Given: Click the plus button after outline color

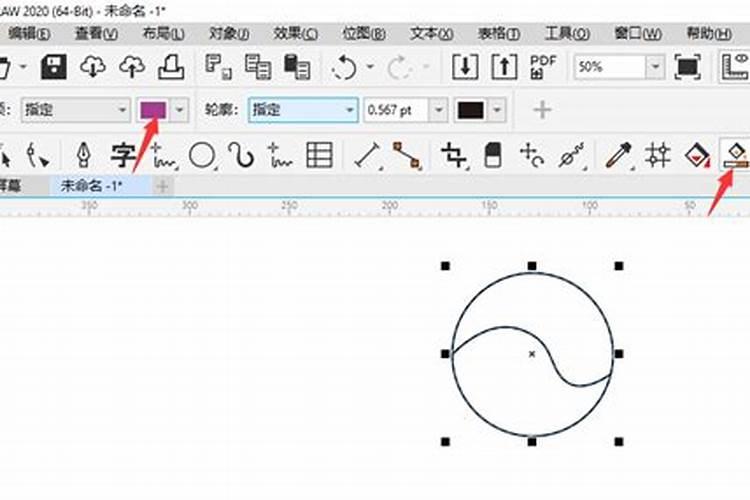Looking at the screenshot, I should (542, 110).
